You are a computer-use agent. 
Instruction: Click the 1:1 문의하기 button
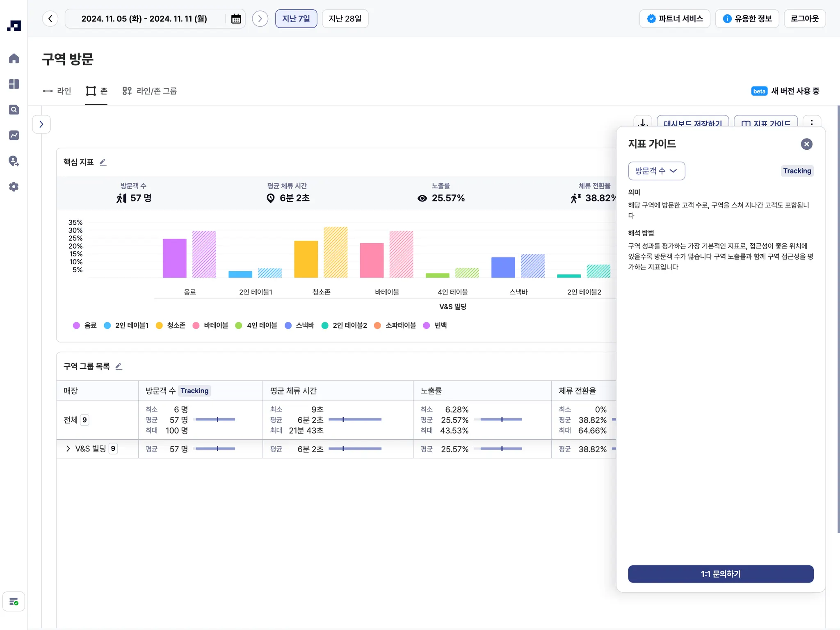(721, 574)
